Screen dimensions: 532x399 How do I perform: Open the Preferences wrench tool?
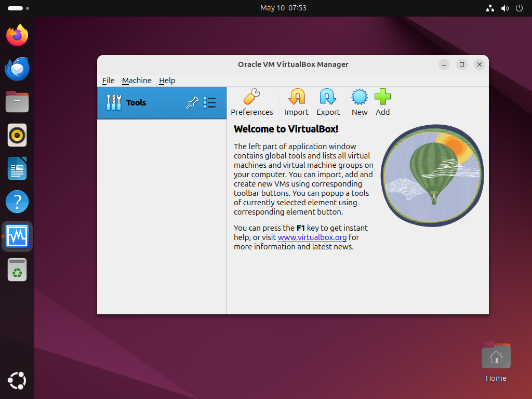click(252, 102)
